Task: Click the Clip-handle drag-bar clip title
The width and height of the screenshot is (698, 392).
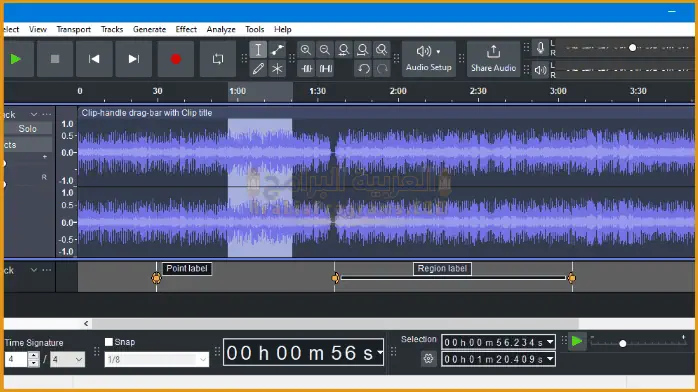Action: (x=146, y=113)
